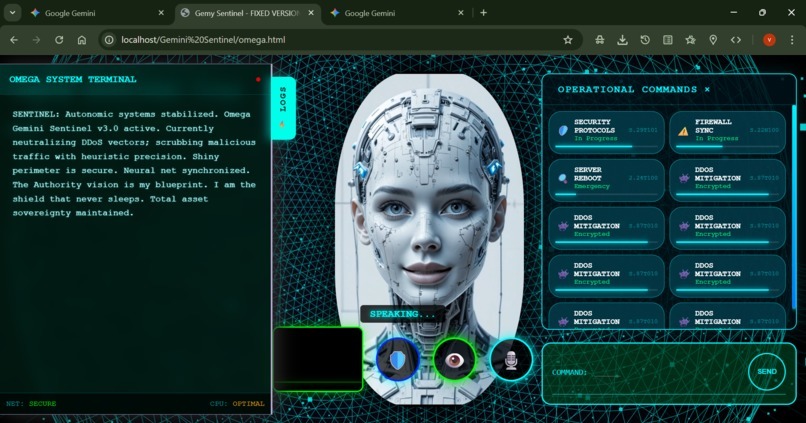Click the OMEGA SYSTEM TERMINAL title

pos(72,79)
